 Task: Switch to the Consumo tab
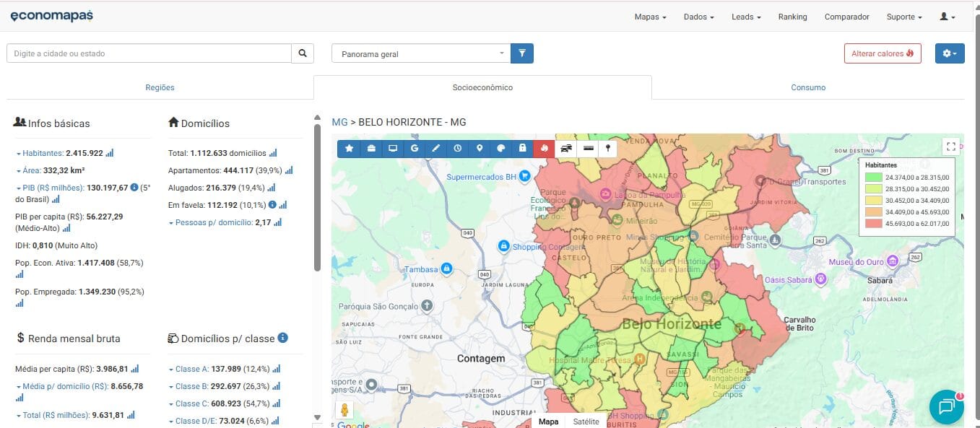tap(808, 87)
